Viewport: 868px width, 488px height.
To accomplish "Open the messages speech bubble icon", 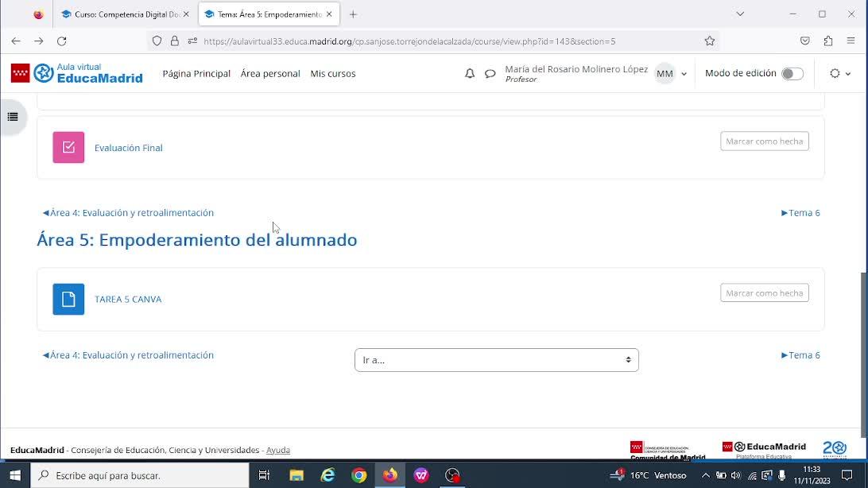I will (490, 74).
